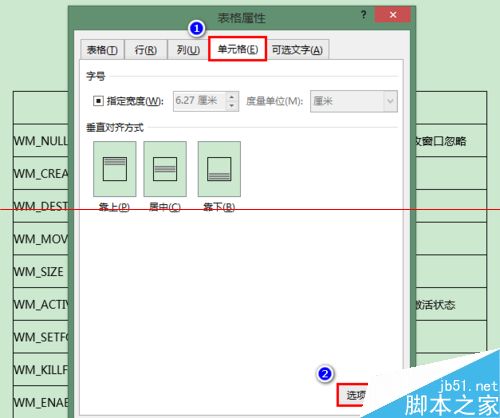
Task: Click the WM_SETF table cell
Action: tap(41, 337)
